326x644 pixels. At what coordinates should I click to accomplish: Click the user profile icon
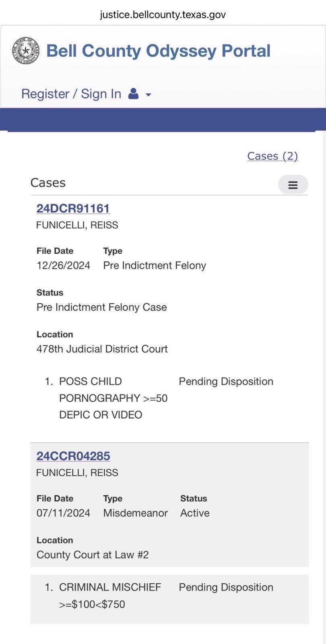(133, 94)
